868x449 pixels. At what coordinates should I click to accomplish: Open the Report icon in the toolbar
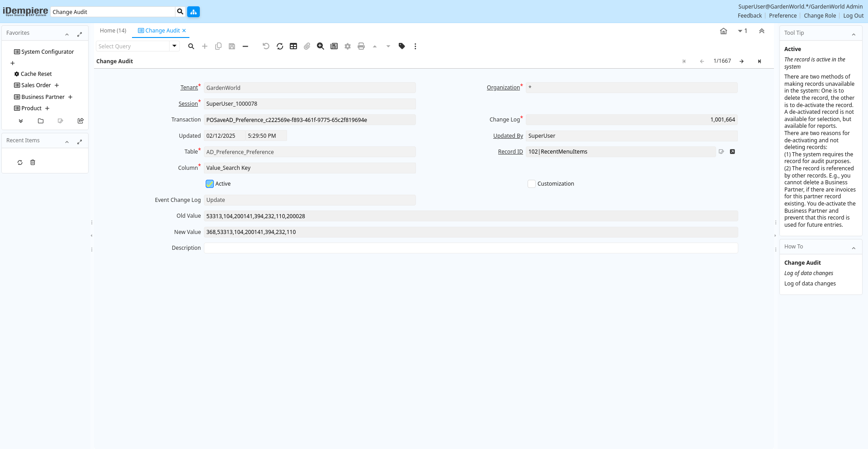pos(334,47)
